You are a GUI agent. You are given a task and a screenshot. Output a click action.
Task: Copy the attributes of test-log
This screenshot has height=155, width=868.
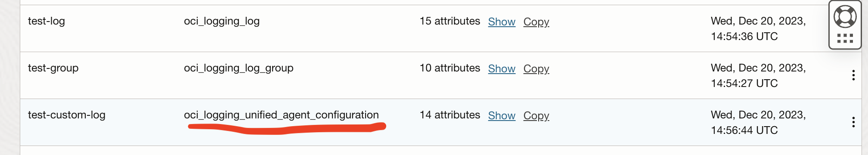[x=536, y=22]
